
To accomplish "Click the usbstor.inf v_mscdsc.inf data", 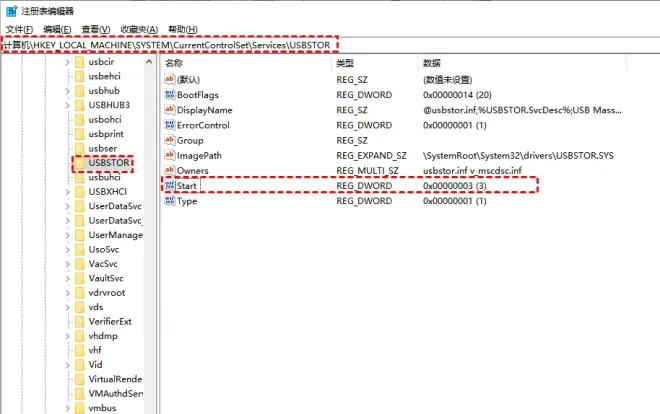I will 472,170.
